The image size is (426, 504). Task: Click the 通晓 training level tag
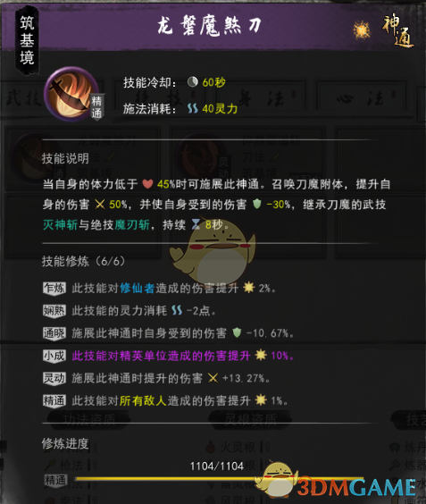pyautogui.click(x=54, y=333)
